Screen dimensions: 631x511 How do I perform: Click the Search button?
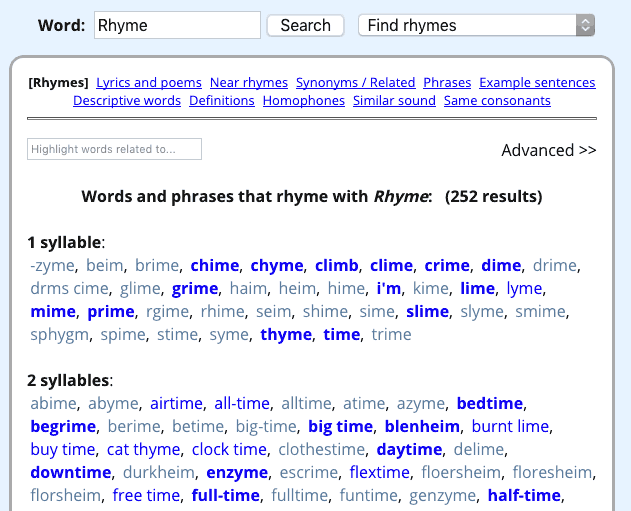[305, 26]
